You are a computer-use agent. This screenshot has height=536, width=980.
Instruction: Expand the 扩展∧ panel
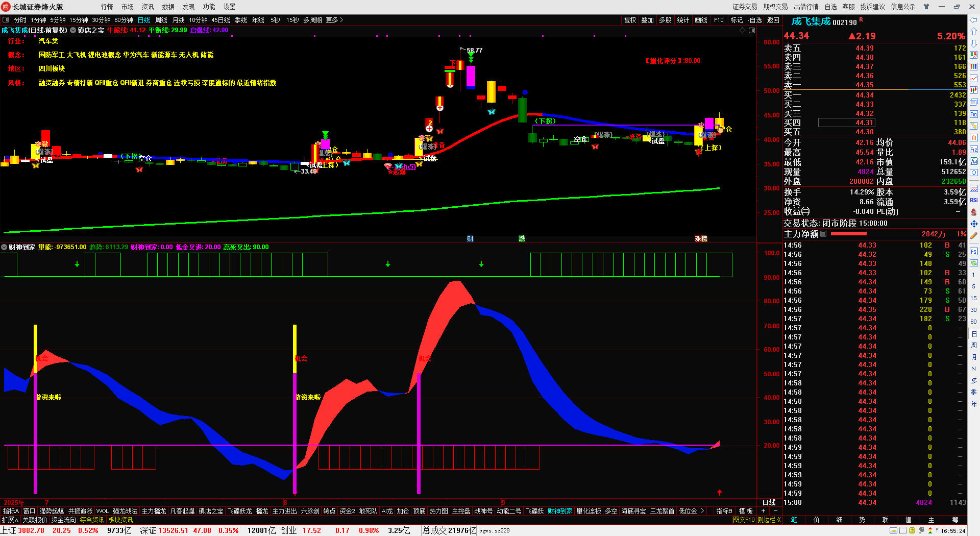tap(10, 520)
